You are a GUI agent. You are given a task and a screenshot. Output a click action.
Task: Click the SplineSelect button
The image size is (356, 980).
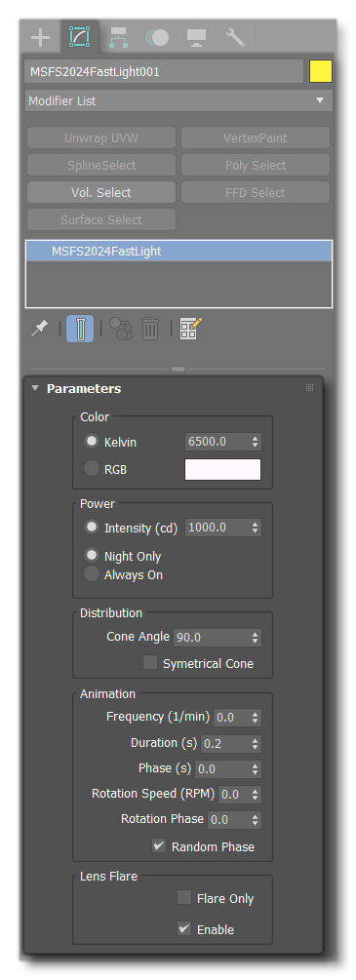click(101, 166)
